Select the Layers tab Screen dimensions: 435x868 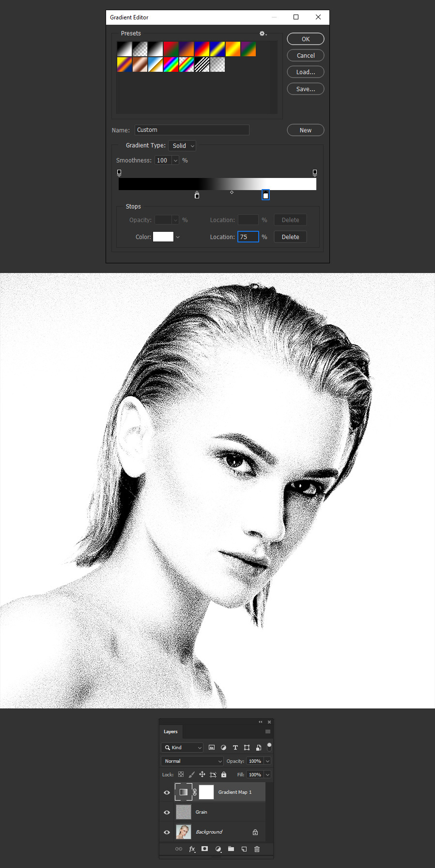coord(171,731)
